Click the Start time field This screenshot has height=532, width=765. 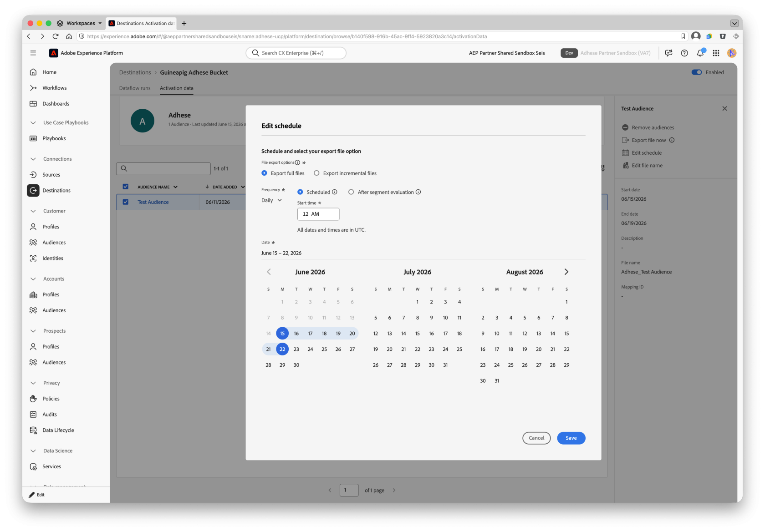coord(318,214)
